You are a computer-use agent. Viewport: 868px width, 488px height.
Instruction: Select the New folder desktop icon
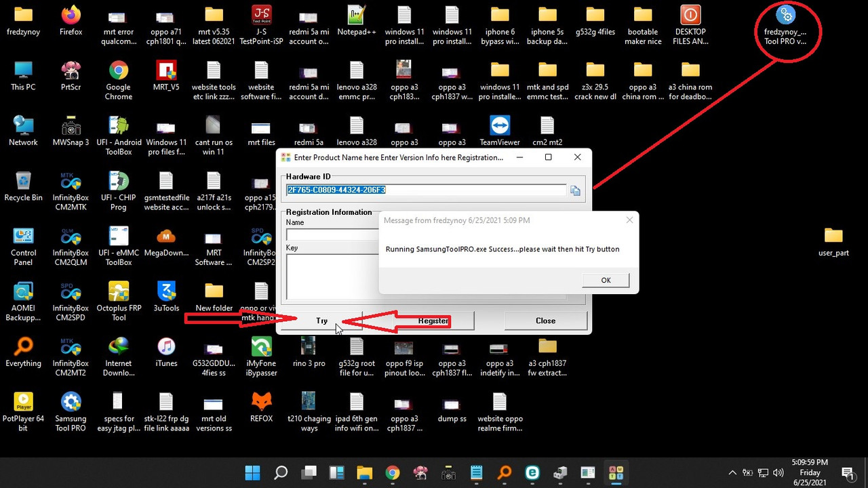pos(214,297)
